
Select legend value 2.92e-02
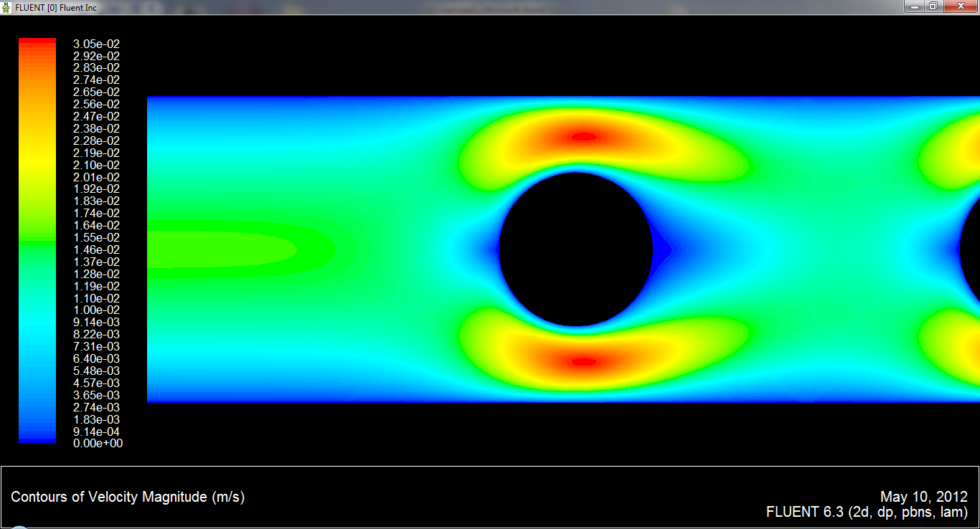point(97,56)
